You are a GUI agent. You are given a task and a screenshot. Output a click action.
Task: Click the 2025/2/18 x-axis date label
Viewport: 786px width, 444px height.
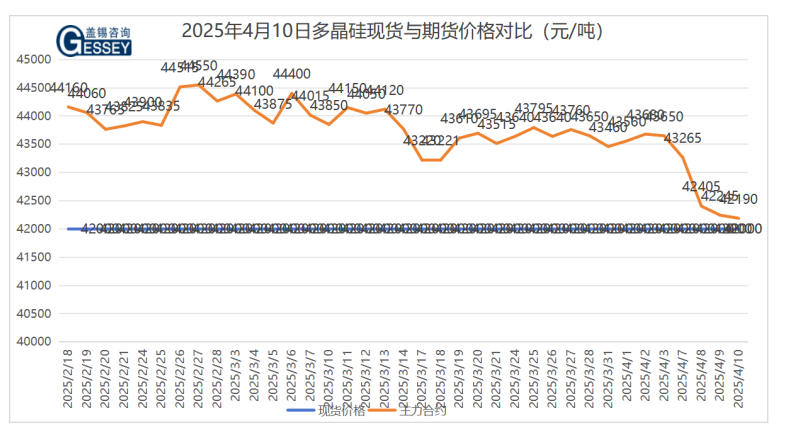tap(68, 378)
